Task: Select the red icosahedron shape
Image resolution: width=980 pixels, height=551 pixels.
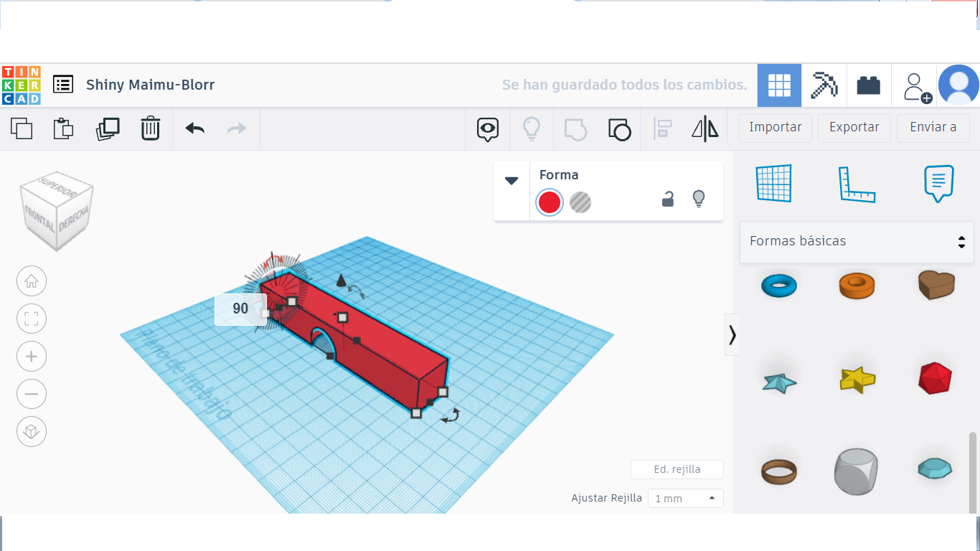Action: 936,378
